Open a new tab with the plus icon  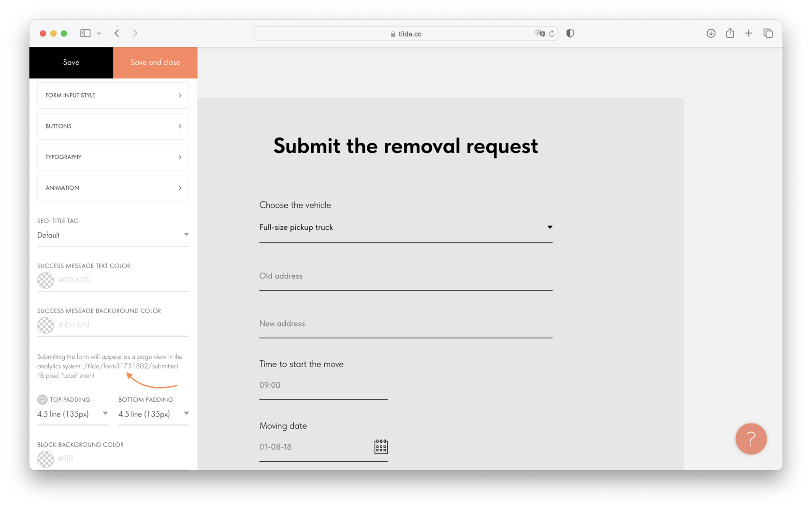point(749,33)
